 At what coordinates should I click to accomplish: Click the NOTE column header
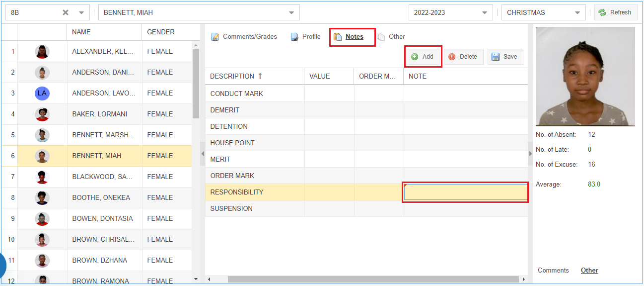(x=466, y=76)
